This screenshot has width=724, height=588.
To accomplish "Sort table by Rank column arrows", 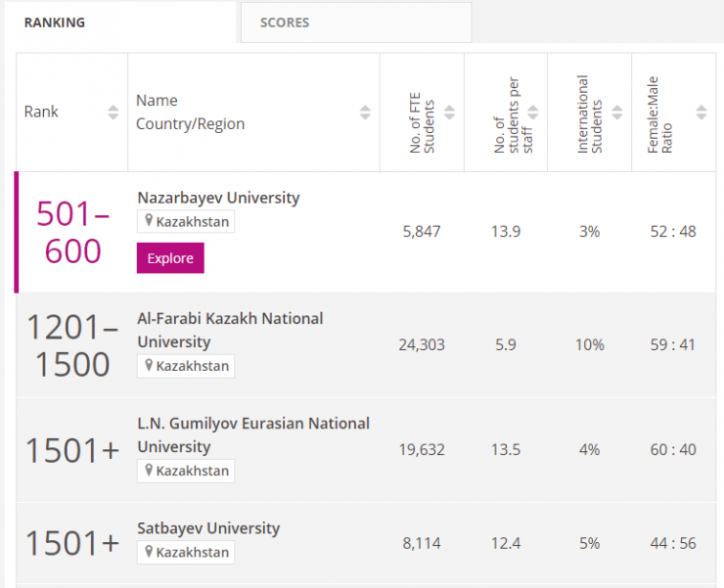I will 113,113.
